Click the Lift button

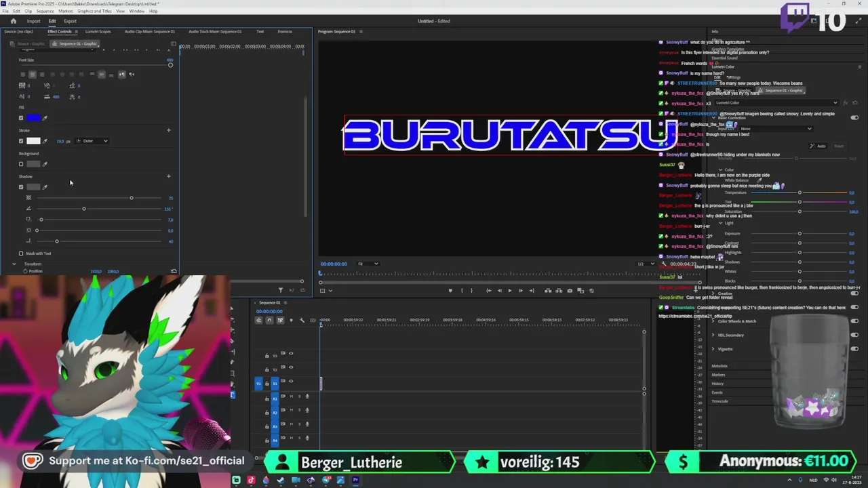click(547, 291)
